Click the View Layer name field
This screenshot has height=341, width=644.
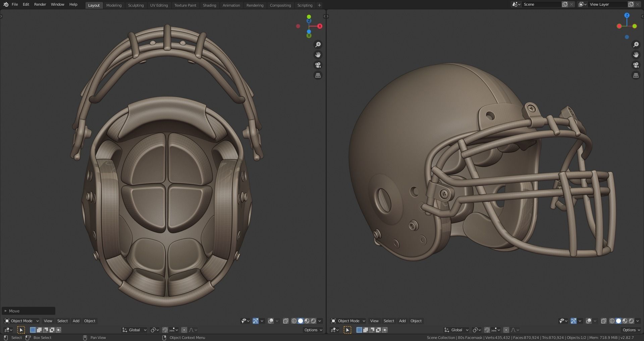click(607, 4)
